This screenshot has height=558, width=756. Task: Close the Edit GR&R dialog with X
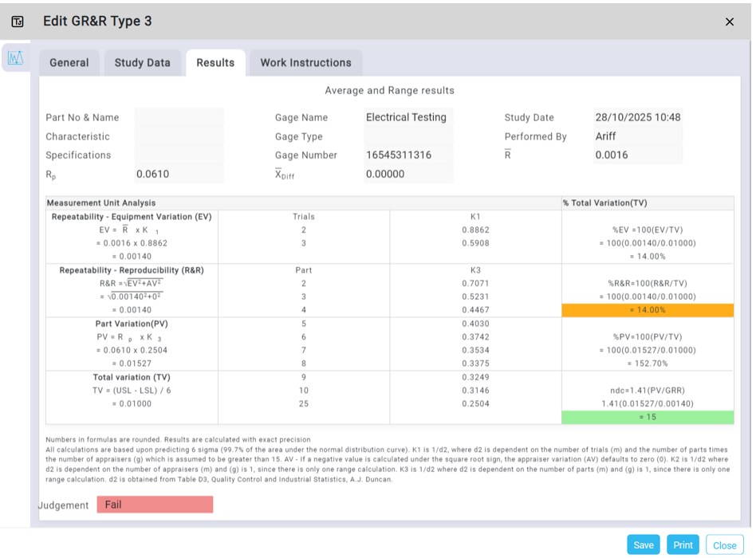pos(729,22)
